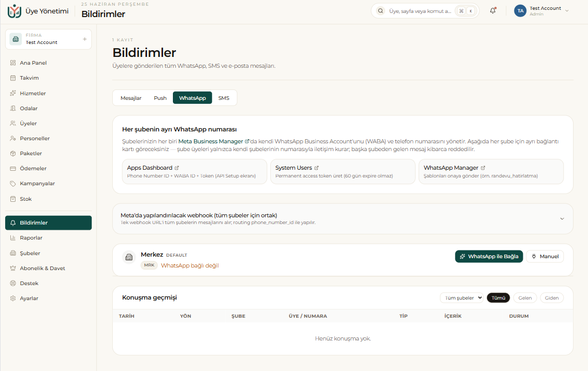Click the Üye Yönetimi logo icon
Image resolution: width=588 pixels, height=371 pixels.
pos(14,11)
